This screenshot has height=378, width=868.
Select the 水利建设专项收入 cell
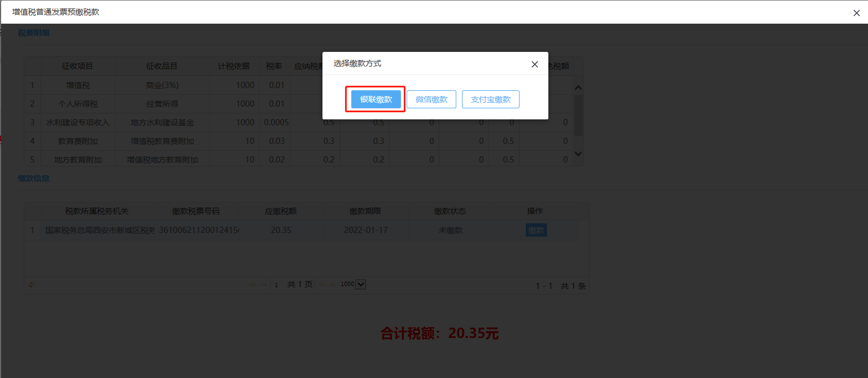tap(77, 122)
